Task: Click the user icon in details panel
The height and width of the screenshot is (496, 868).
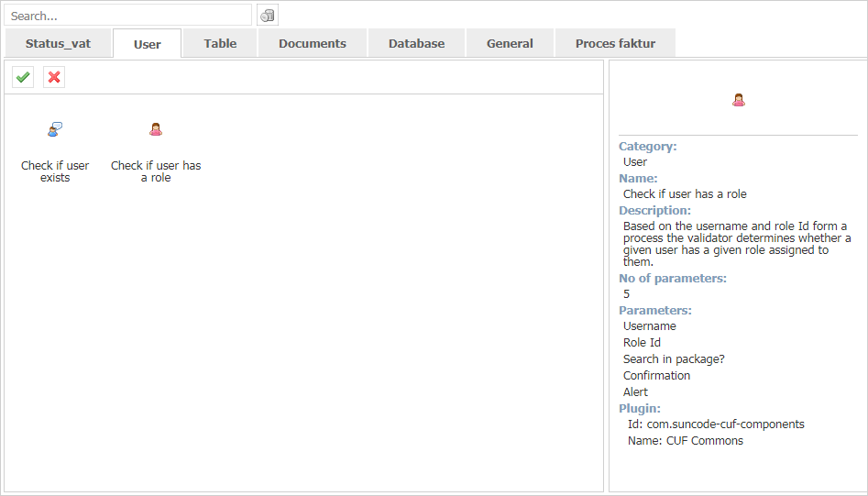Action: pyautogui.click(x=739, y=100)
